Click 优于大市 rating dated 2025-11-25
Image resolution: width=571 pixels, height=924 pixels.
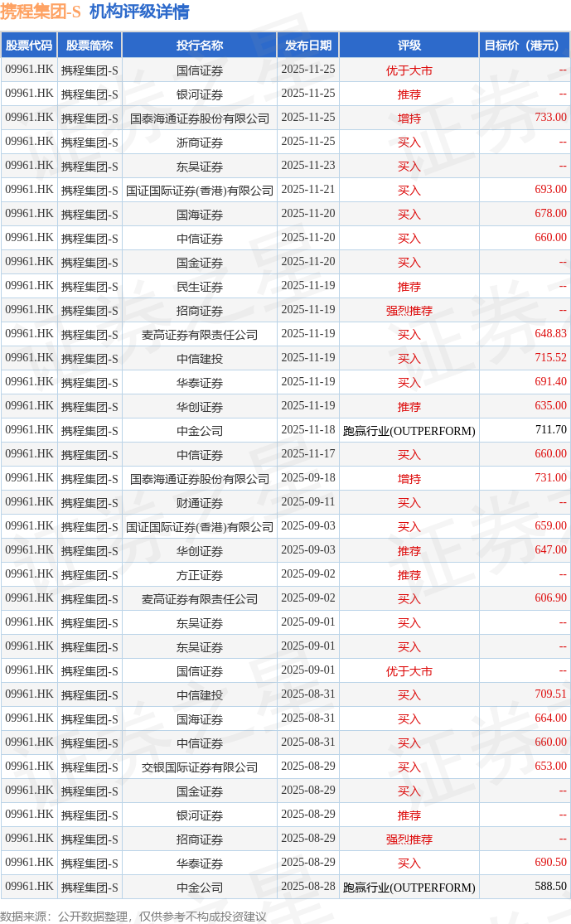pyautogui.click(x=409, y=70)
